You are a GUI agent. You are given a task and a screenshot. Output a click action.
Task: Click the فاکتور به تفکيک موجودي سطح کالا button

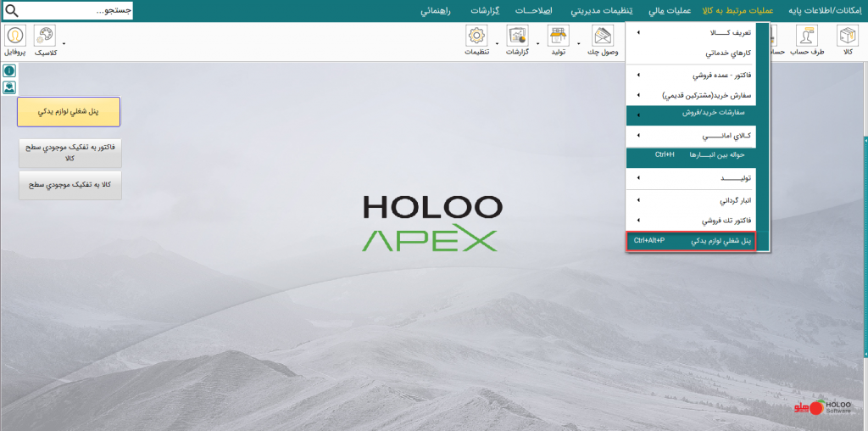coord(70,153)
